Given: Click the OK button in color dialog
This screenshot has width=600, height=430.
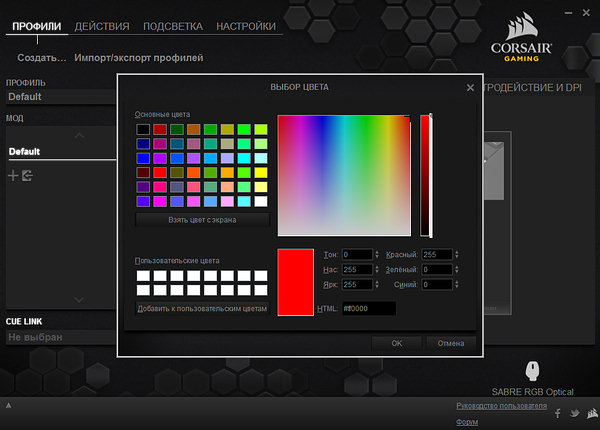Looking at the screenshot, I should click(x=396, y=343).
